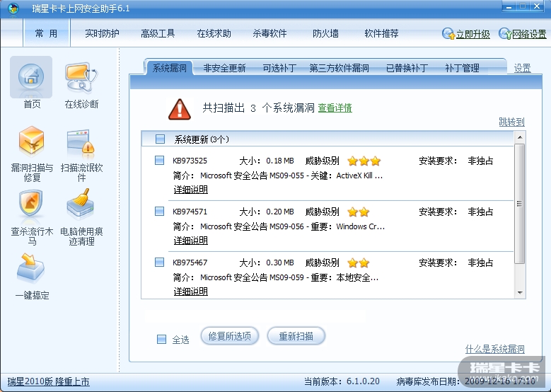Viewport: 551px width, 392px height.
Task: Click the 修复所选项 repair button
Action: pyautogui.click(x=230, y=336)
